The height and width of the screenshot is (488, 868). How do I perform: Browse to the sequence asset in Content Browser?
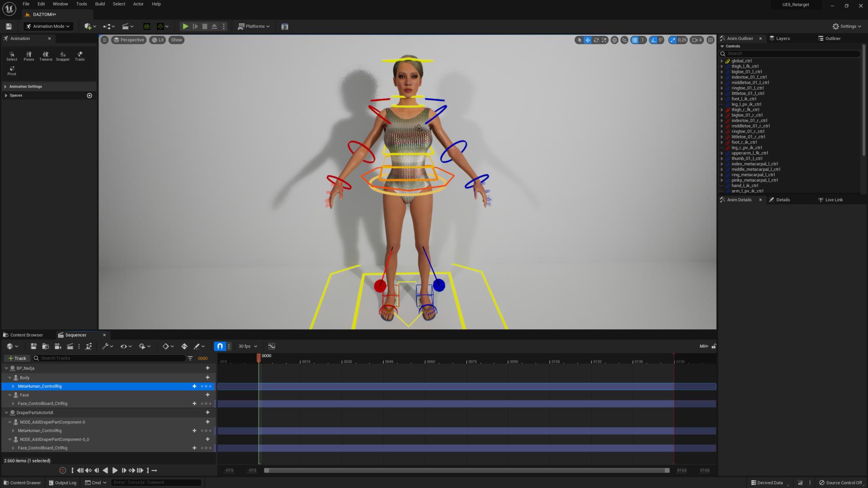pyautogui.click(x=46, y=346)
